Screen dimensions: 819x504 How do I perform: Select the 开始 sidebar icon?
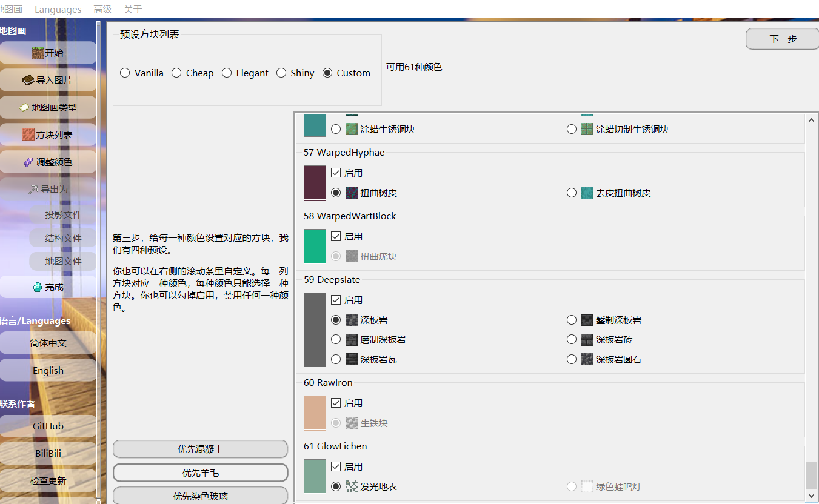(38, 53)
